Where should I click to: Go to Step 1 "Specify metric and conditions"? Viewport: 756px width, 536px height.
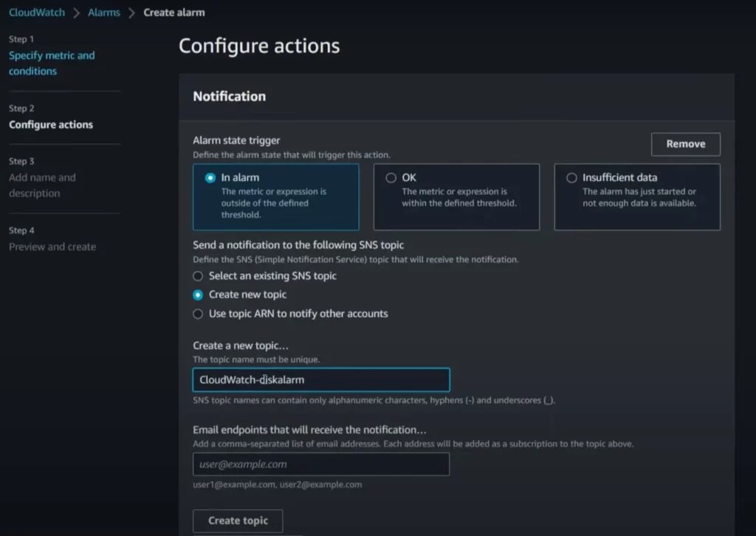point(52,63)
